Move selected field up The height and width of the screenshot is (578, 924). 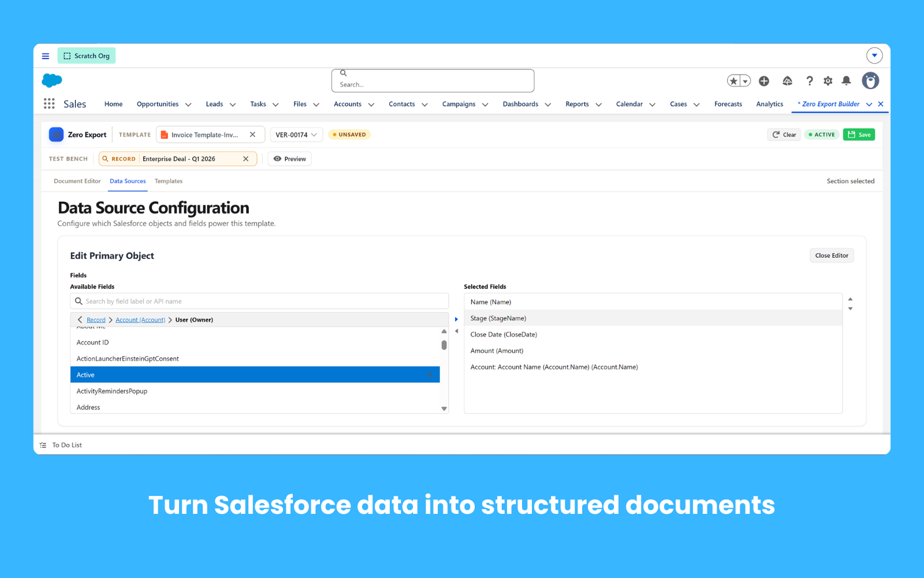[x=850, y=299]
